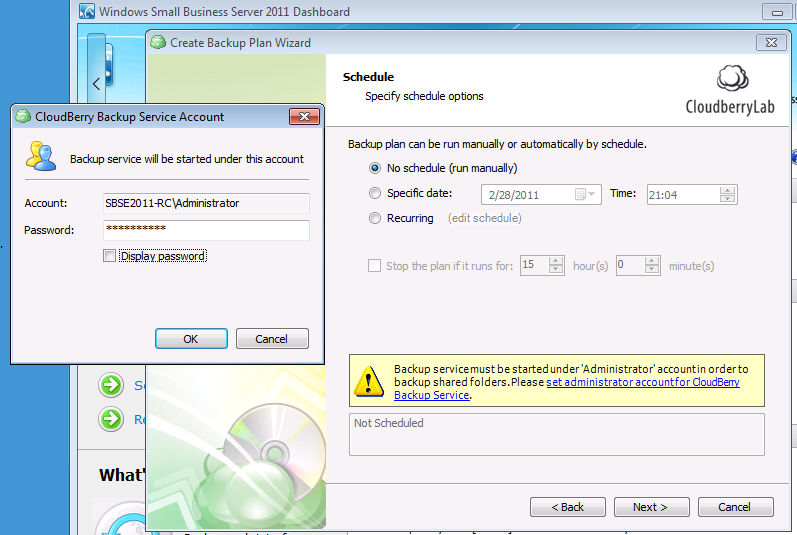
Task: Click the Password input field
Action: tap(206, 230)
